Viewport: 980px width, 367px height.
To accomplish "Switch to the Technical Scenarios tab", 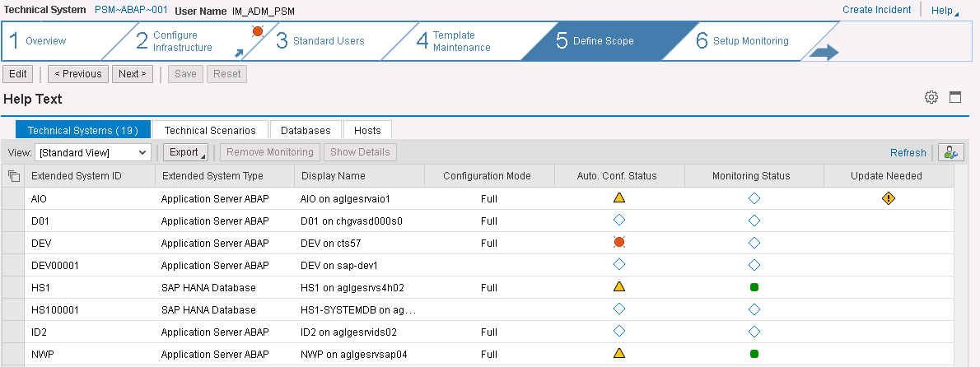I will coord(210,130).
